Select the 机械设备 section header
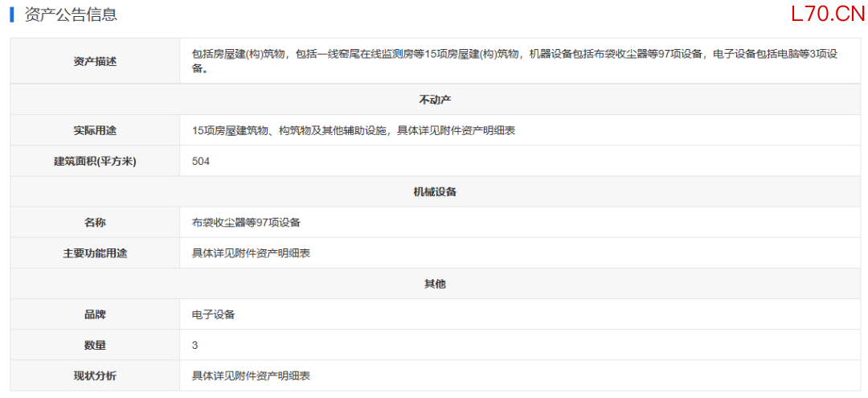The width and height of the screenshot is (868, 398). click(x=435, y=191)
